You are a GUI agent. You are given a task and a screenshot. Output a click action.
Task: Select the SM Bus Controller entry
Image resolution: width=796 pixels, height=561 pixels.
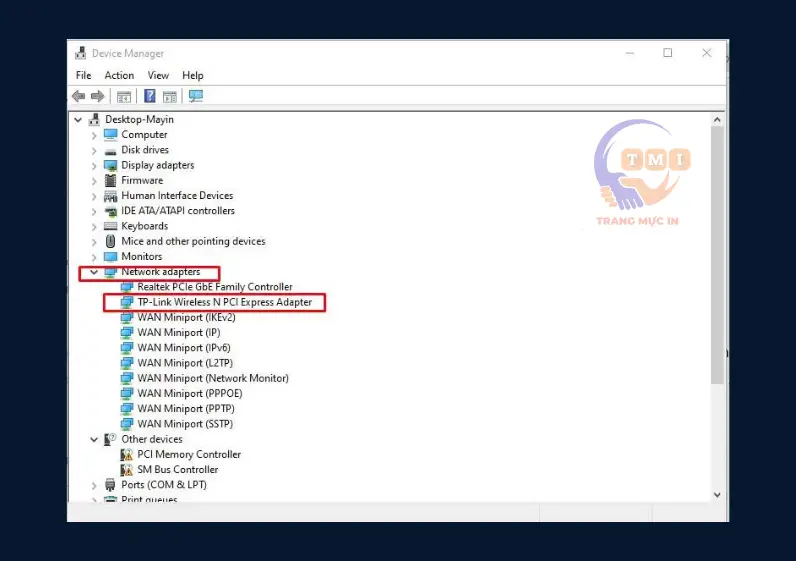click(178, 470)
